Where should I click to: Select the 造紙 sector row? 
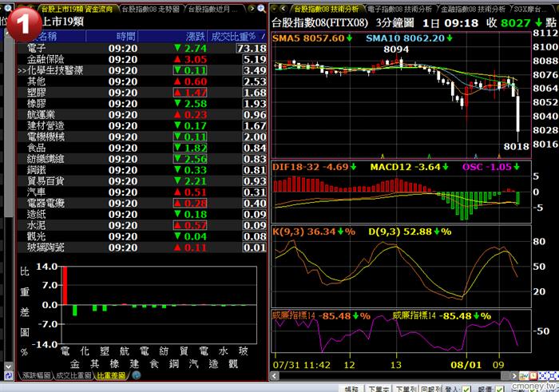pos(142,214)
